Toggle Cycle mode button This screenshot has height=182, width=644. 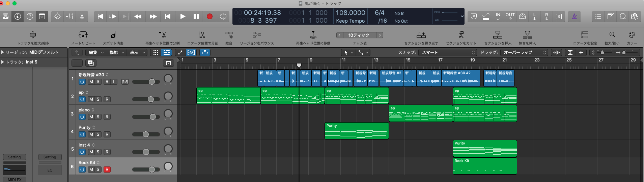tap(223, 16)
